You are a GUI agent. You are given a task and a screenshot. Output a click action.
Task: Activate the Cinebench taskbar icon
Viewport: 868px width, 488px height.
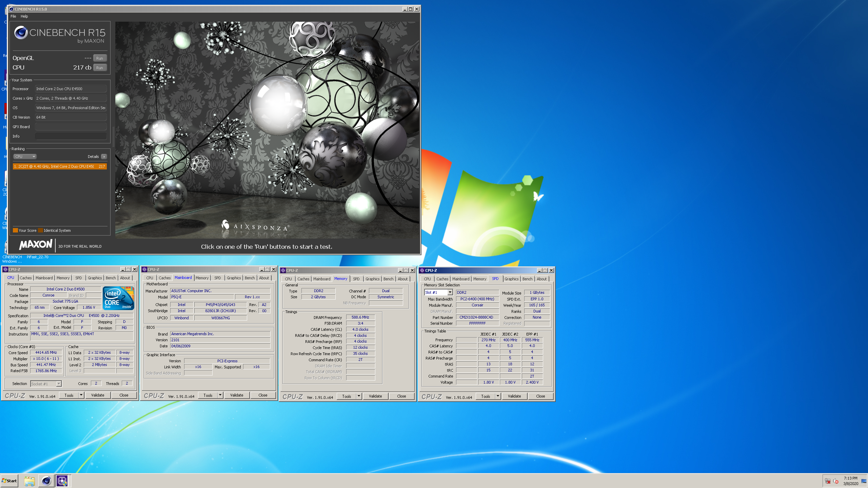(46, 481)
